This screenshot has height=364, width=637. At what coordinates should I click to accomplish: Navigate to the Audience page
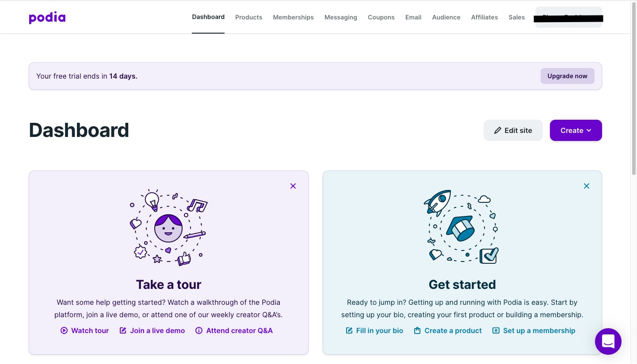tap(446, 17)
